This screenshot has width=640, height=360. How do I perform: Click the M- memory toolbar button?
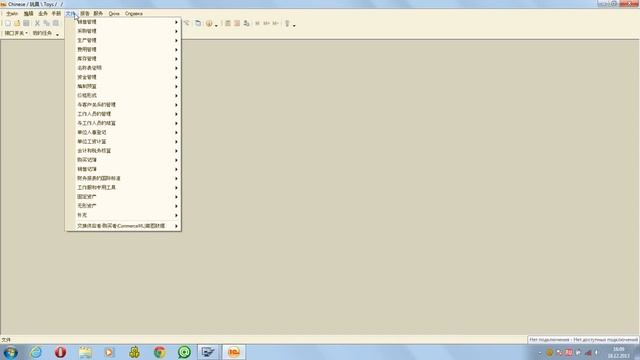tap(276, 23)
